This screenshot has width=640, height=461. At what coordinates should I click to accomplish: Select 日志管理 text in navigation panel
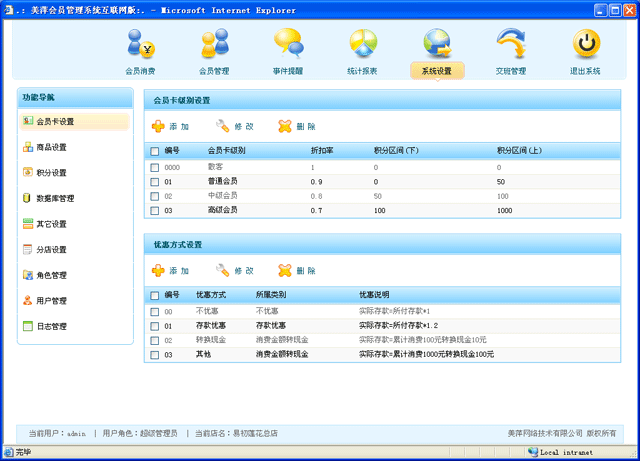point(51,327)
